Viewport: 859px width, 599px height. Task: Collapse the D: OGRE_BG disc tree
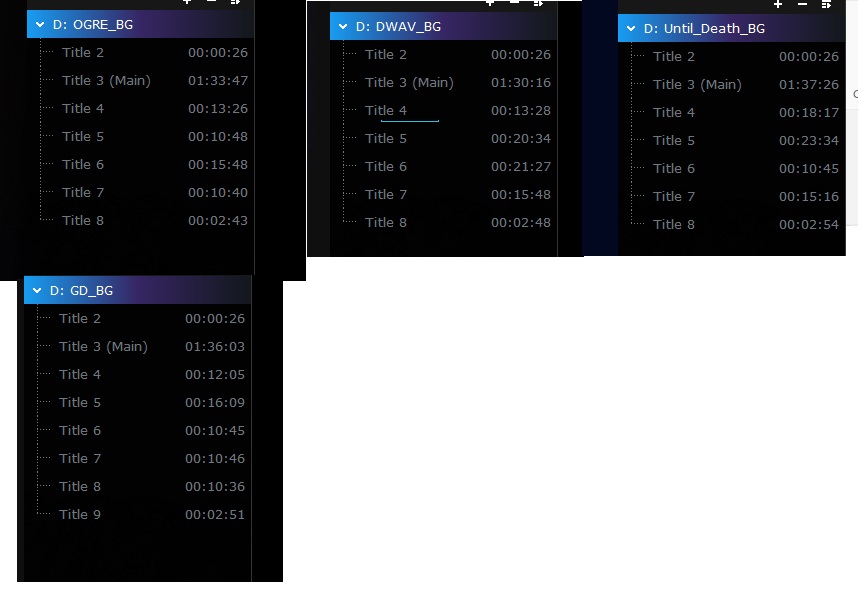pyautogui.click(x=40, y=25)
